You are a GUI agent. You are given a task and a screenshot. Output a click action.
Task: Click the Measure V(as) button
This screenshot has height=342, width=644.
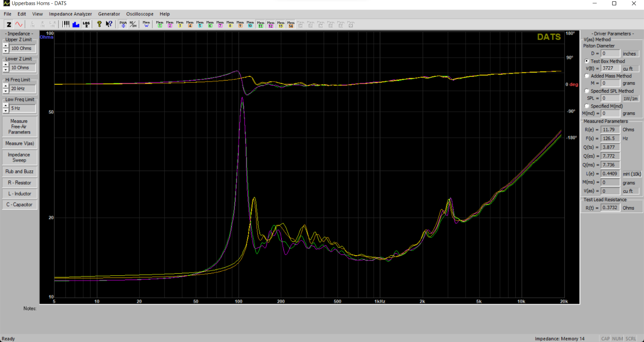pyautogui.click(x=19, y=143)
